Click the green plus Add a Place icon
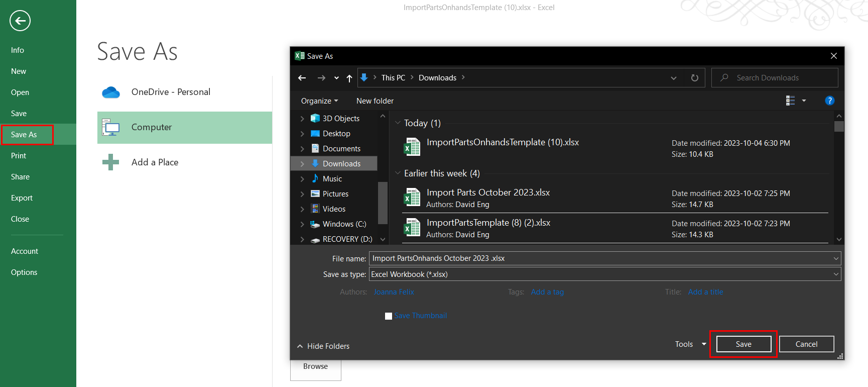 pyautogui.click(x=110, y=162)
